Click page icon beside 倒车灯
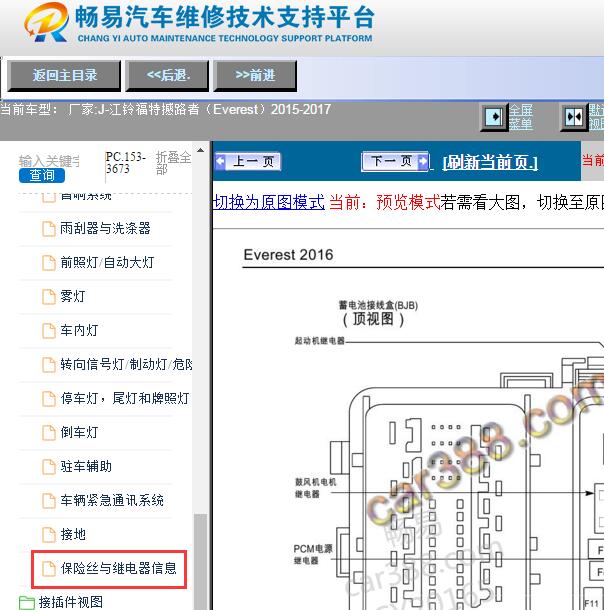This screenshot has width=604, height=610. click(x=49, y=433)
